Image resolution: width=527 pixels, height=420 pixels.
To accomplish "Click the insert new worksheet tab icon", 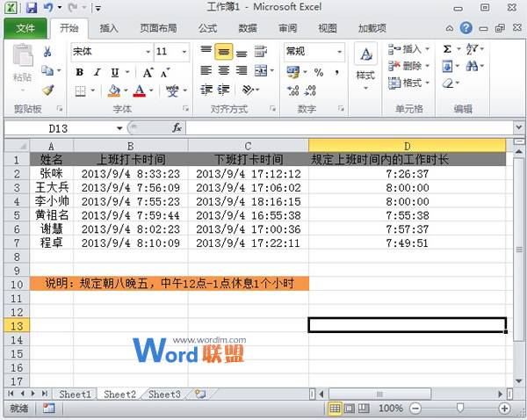I will point(200,395).
